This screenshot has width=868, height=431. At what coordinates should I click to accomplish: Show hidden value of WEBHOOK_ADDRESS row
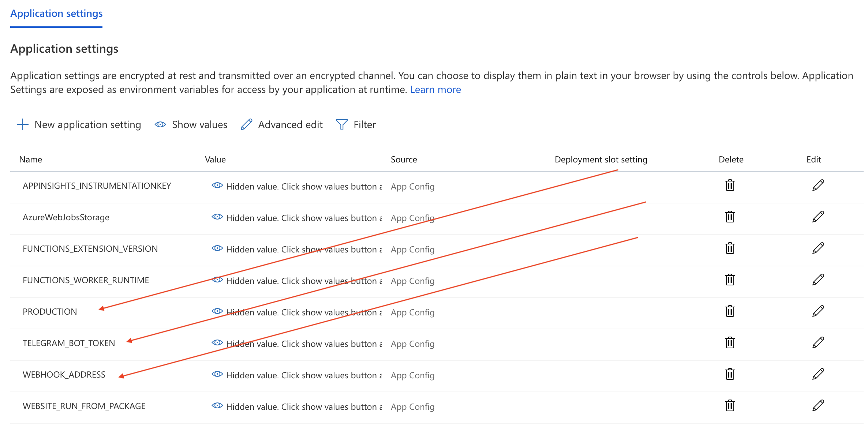click(217, 374)
